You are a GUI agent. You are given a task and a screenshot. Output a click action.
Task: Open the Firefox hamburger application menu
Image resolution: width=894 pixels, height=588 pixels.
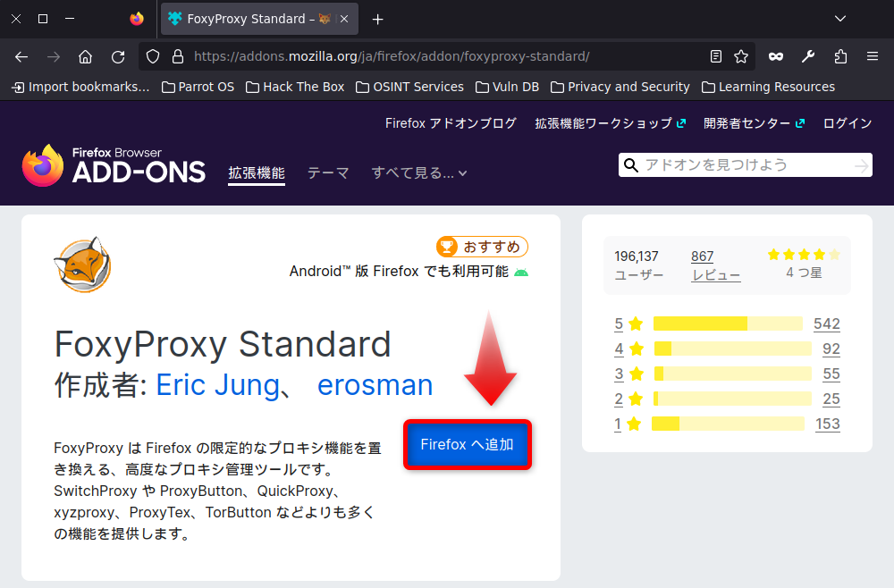click(x=873, y=56)
